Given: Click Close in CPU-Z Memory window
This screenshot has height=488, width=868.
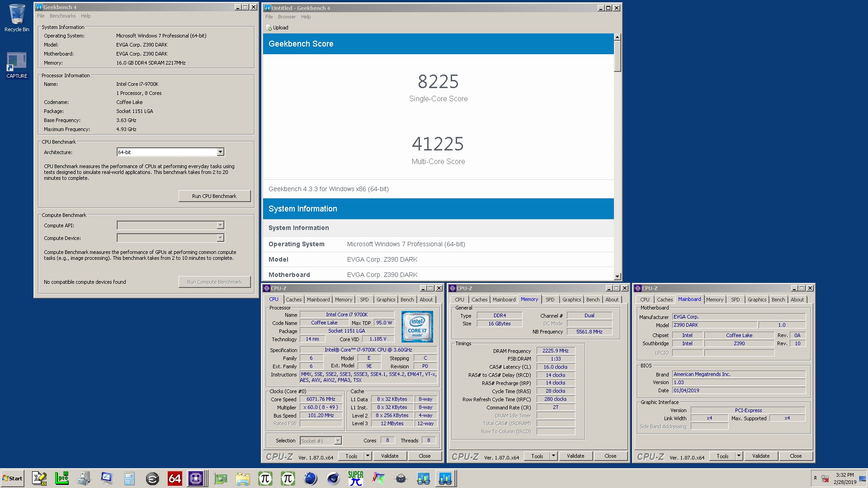Looking at the screenshot, I should click(610, 456).
